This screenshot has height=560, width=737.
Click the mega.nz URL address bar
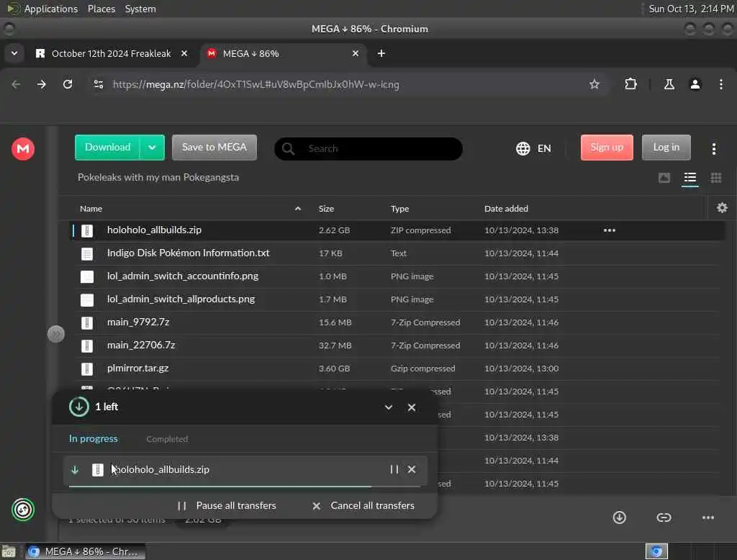348,85
